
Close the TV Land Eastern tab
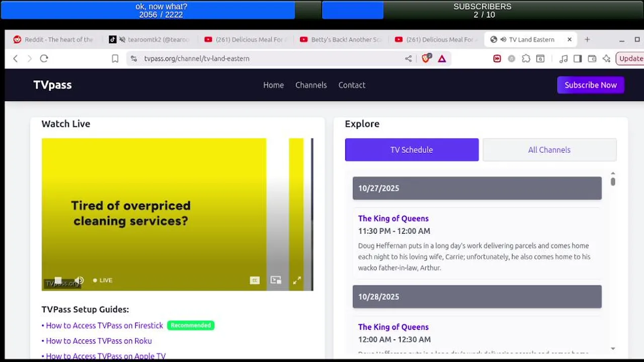click(570, 39)
